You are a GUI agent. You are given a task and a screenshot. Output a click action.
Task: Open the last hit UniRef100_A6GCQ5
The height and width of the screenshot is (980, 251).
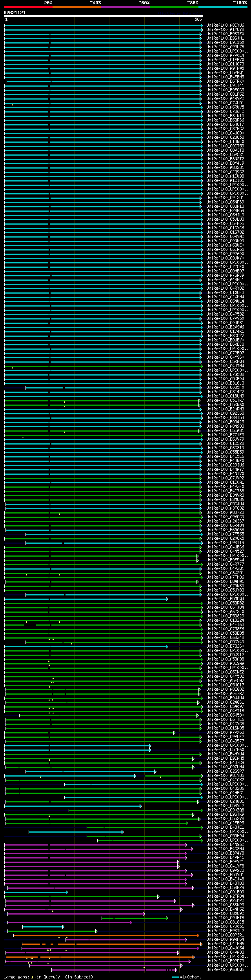pos(225,969)
